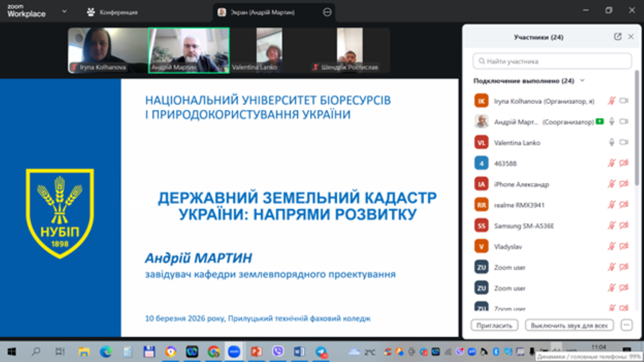
Task: Open PowerPoint from the taskbar
Action: (256, 352)
